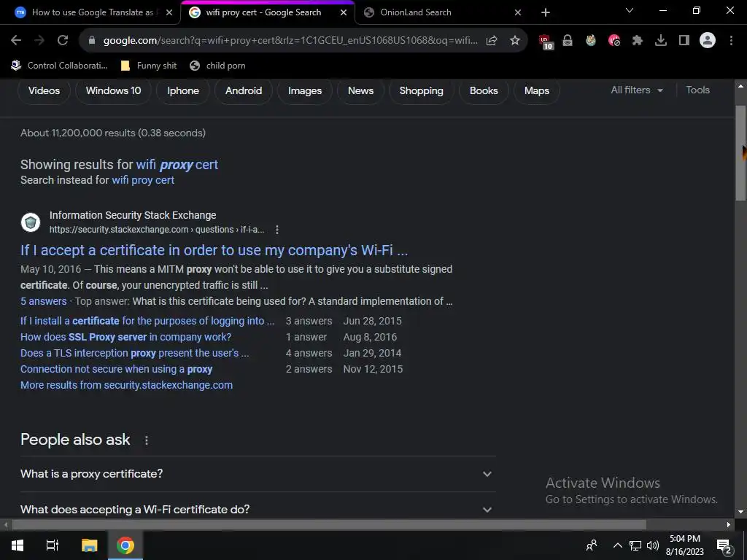Open the search Tools button
747x560 pixels.
coord(697,90)
